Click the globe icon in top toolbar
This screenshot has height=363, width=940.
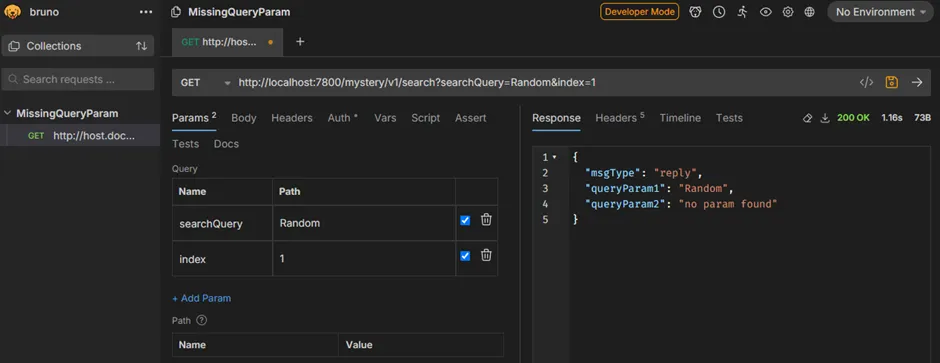coord(809,12)
